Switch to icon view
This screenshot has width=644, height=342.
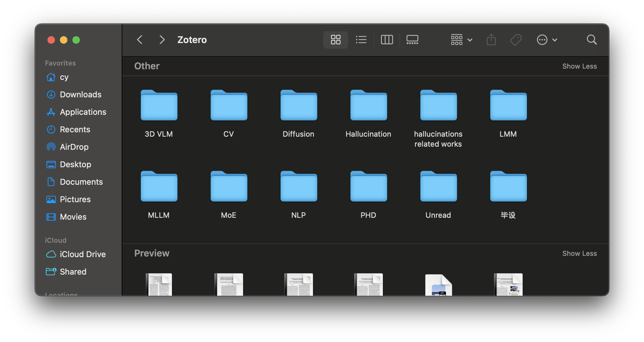[x=336, y=40]
